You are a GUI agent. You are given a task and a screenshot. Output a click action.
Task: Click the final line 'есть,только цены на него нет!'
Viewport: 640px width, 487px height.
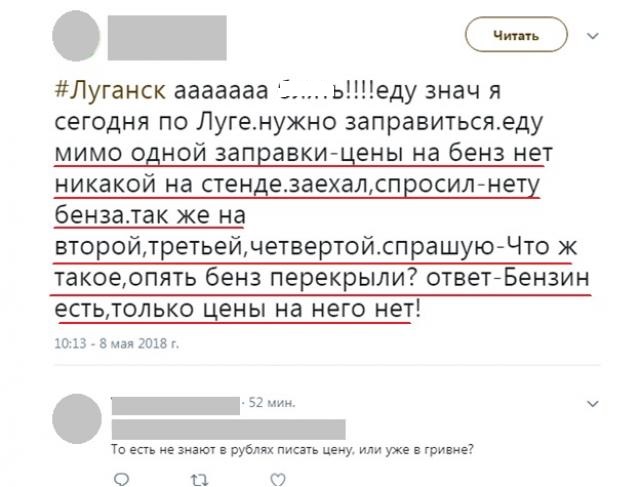pos(237,309)
